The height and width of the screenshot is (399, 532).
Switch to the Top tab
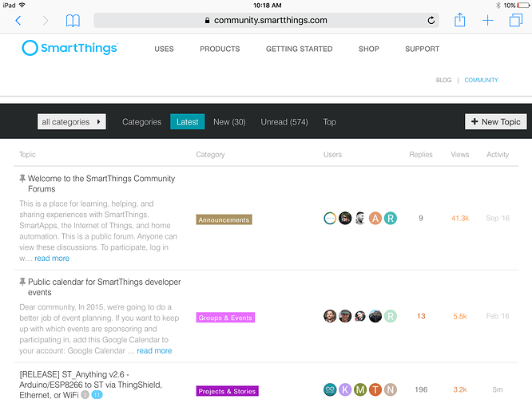(x=329, y=122)
